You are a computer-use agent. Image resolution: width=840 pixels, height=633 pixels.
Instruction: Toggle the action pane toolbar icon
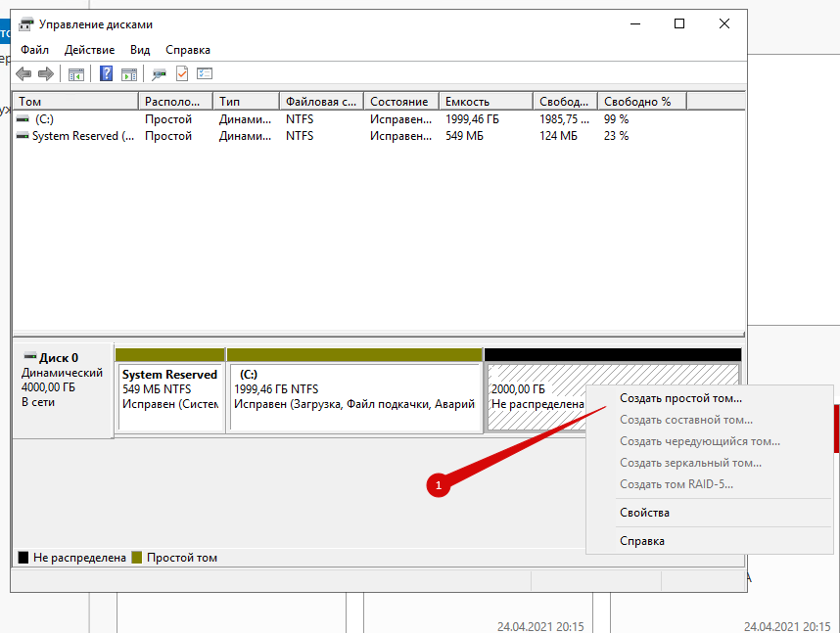click(x=131, y=72)
